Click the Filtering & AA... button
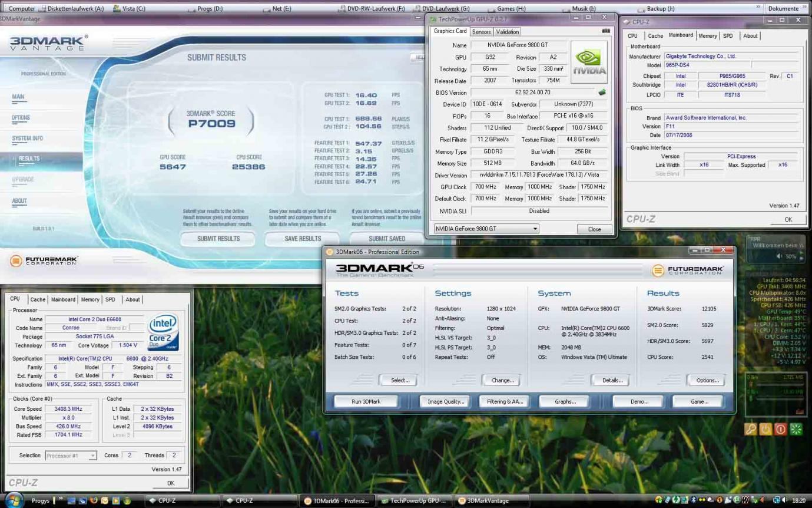Image resolution: width=812 pixels, height=508 pixels. [505, 401]
